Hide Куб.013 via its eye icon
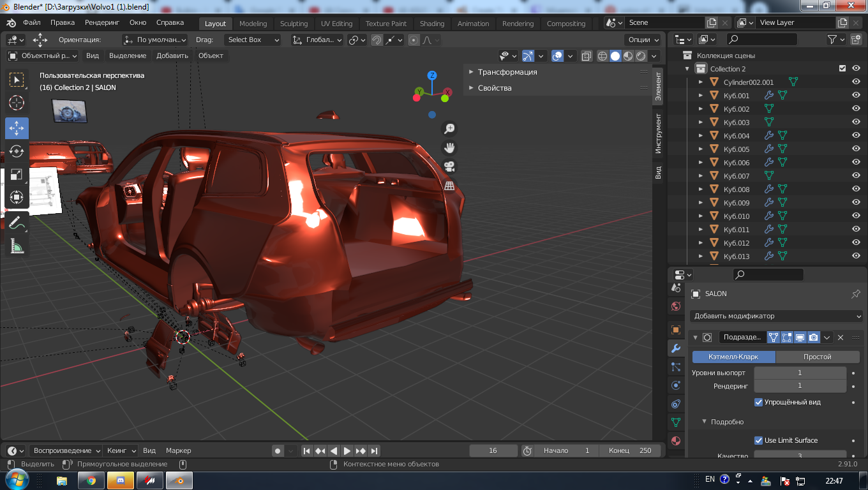 (x=857, y=256)
